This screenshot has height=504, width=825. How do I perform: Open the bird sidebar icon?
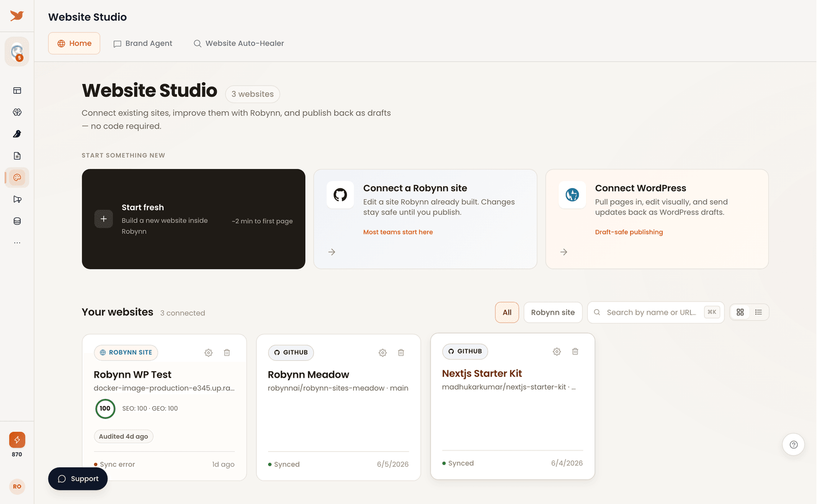17,134
